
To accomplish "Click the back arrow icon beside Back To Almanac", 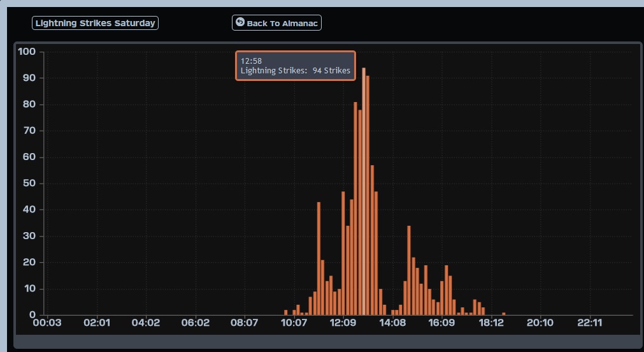I will point(240,22).
